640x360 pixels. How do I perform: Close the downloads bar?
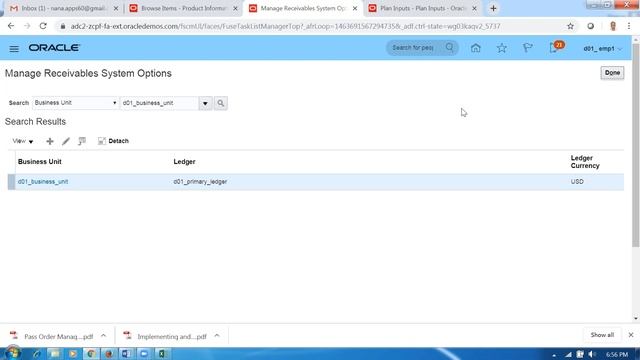(x=631, y=335)
